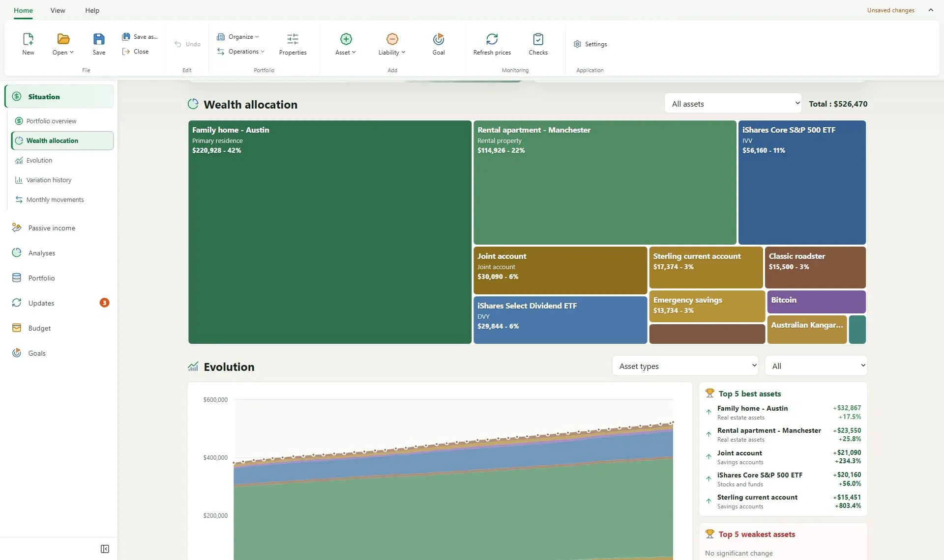The width and height of the screenshot is (944, 560).
Task: Open portfolio Properties
Action: (293, 44)
